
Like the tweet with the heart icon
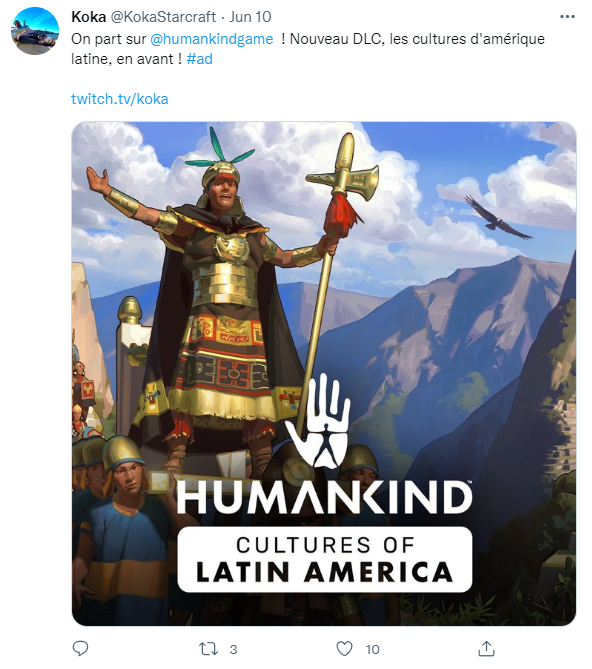pos(344,649)
